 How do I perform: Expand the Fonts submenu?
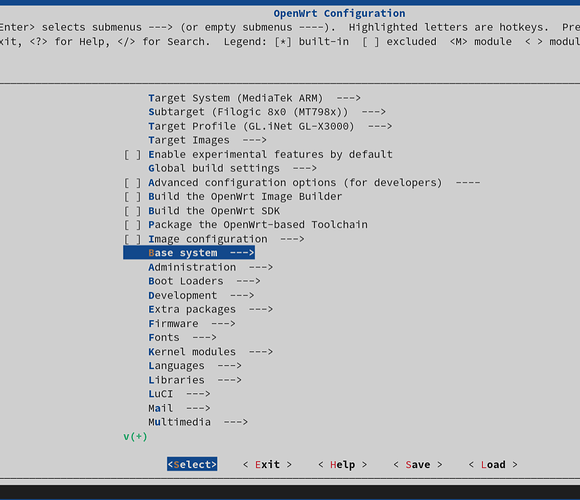[182, 338]
